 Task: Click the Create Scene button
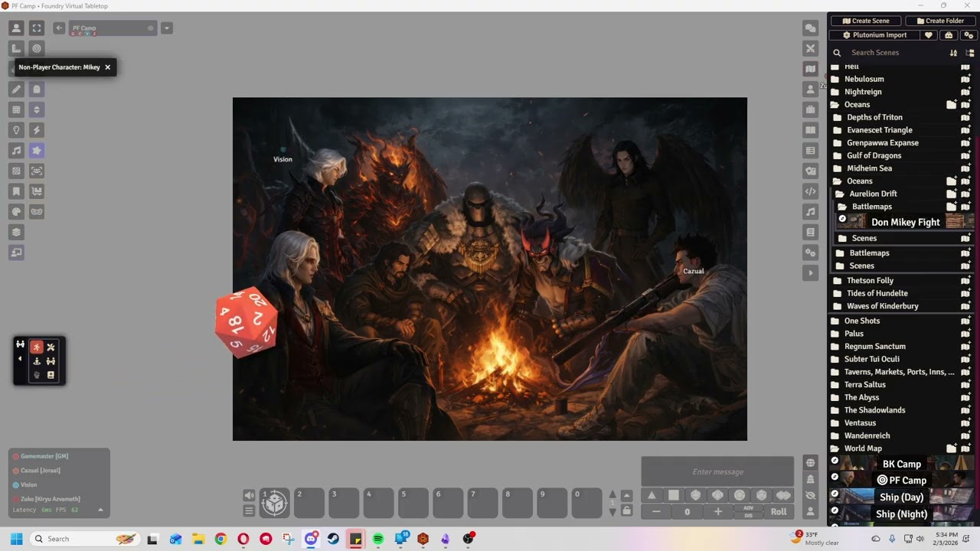coord(866,21)
